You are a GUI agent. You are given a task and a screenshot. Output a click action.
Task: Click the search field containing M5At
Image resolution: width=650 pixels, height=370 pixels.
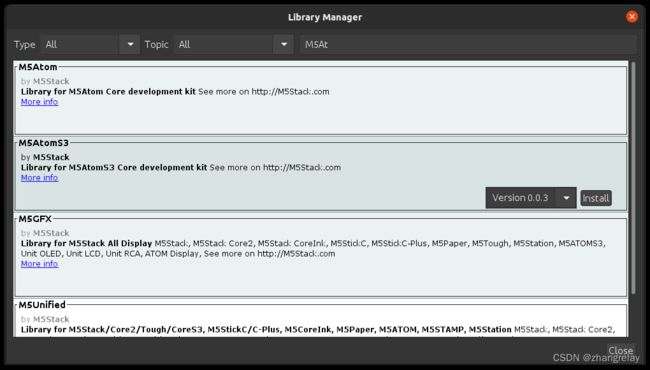pyautogui.click(x=468, y=44)
